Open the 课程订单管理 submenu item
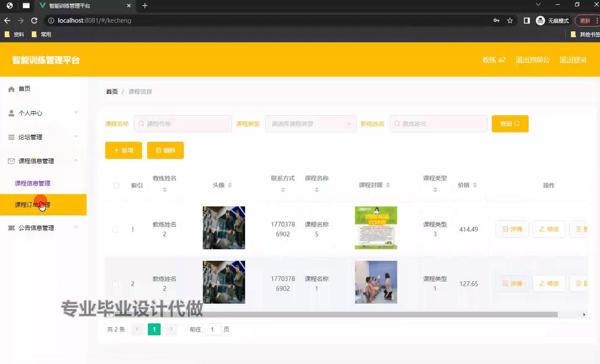The width and height of the screenshot is (600, 364). click(x=43, y=205)
